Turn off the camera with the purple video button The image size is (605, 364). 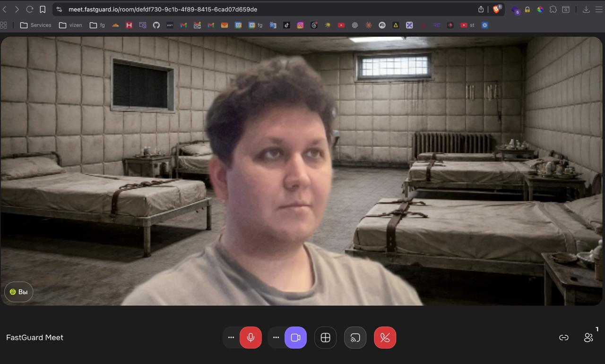tap(295, 338)
